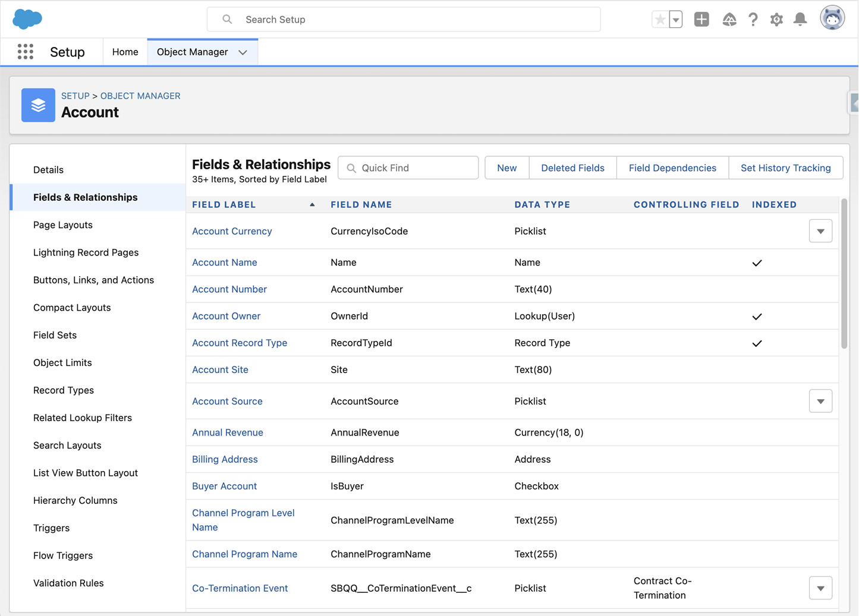The height and width of the screenshot is (616, 859).
Task: Click the New field button
Action: click(x=507, y=168)
